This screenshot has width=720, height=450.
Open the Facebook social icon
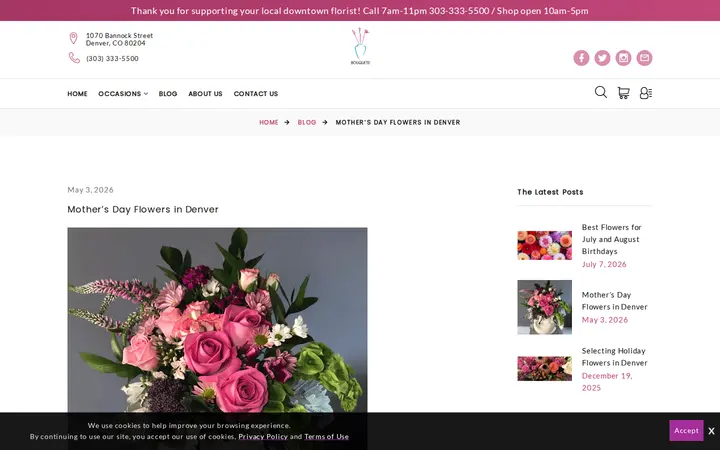[581, 58]
